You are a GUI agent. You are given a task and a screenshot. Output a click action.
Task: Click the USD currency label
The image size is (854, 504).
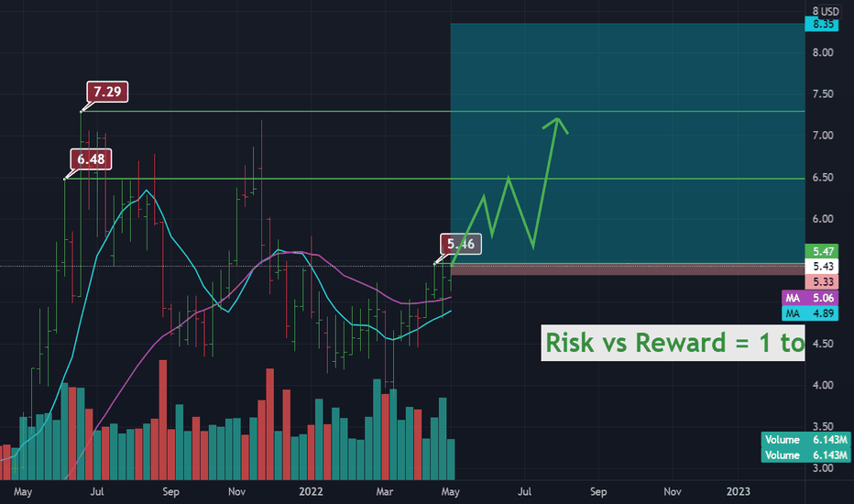coord(829,11)
